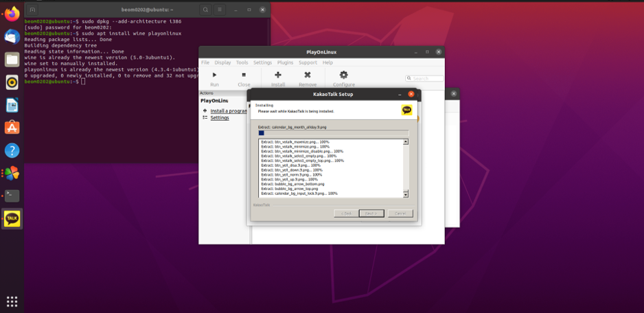The height and width of the screenshot is (313, 644).
Task: Open Configure via the gear toolbar icon
Action: pos(343,76)
